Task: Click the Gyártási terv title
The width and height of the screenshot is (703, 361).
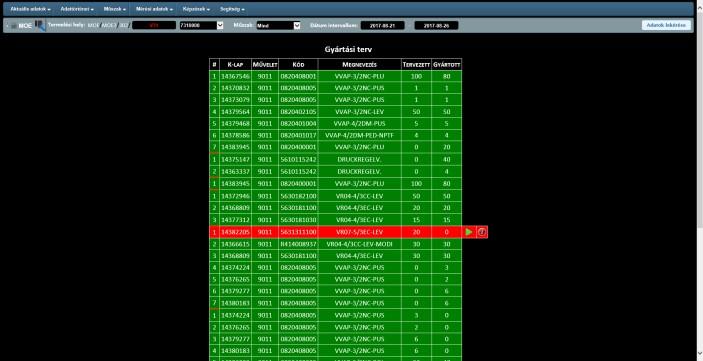Action: pyautogui.click(x=348, y=49)
